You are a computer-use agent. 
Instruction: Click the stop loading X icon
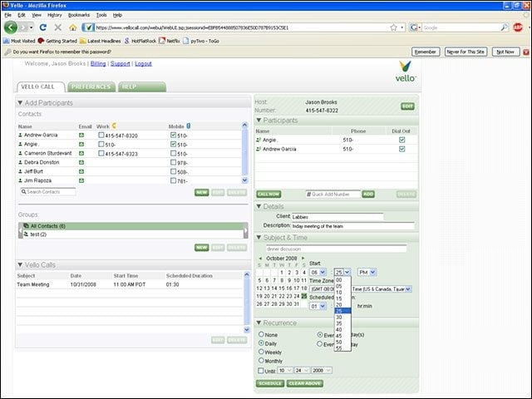58,27
